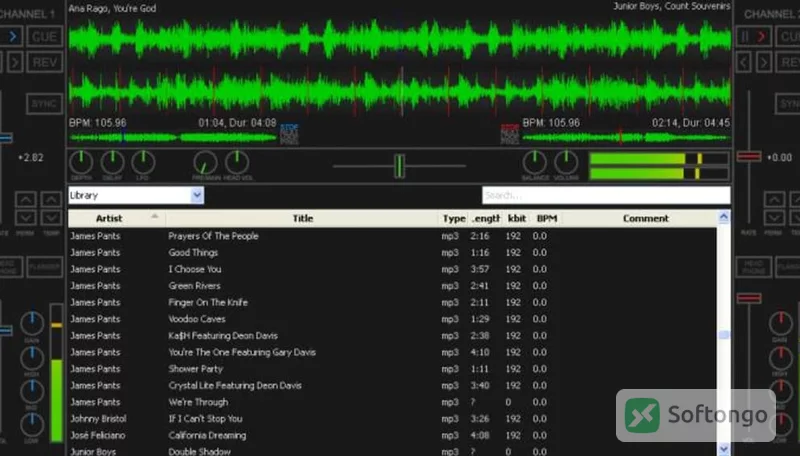Screen dimensions: 800x456
Task: Click the Channel 2 REV button
Action: coord(788,62)
